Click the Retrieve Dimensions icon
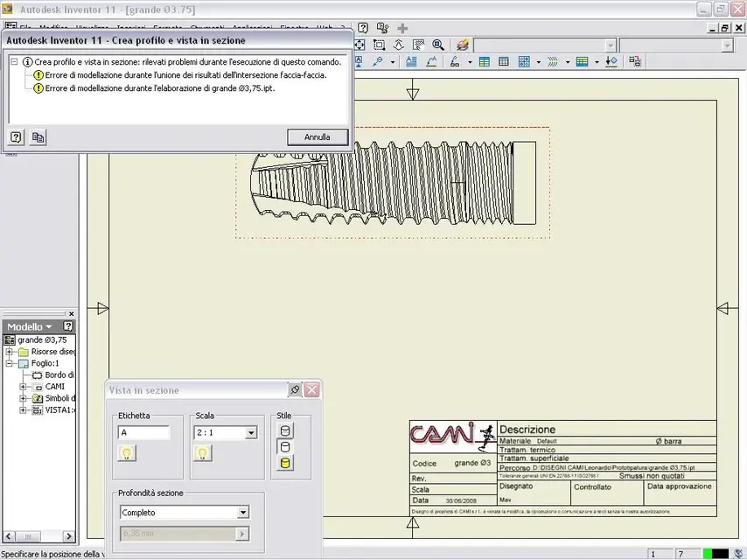Viewport: 747px width, 560px height. click(634, 61)
